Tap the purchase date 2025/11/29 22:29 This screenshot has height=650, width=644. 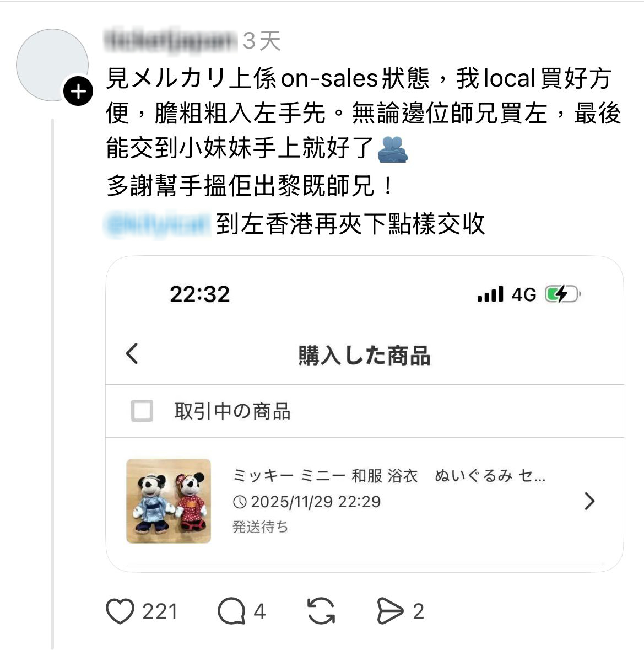pos(315,502)
